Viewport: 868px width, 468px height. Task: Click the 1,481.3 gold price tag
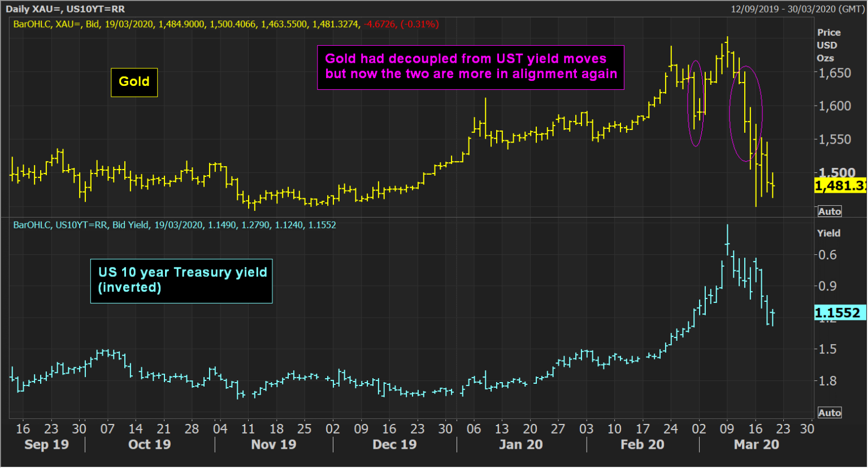(x=840, y=185)
